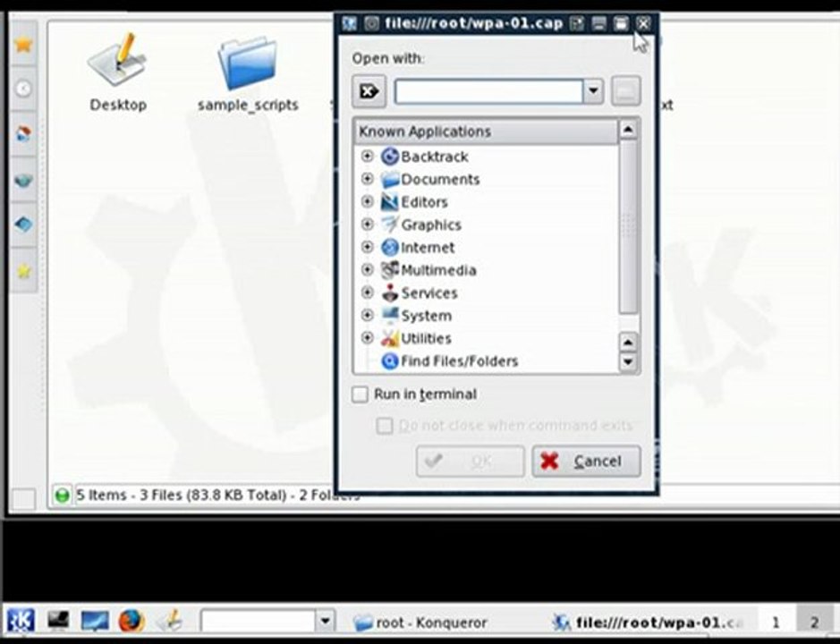Launch Firefox from the taskbar
This screenshot has width=840, height=644.
point(132,621)
